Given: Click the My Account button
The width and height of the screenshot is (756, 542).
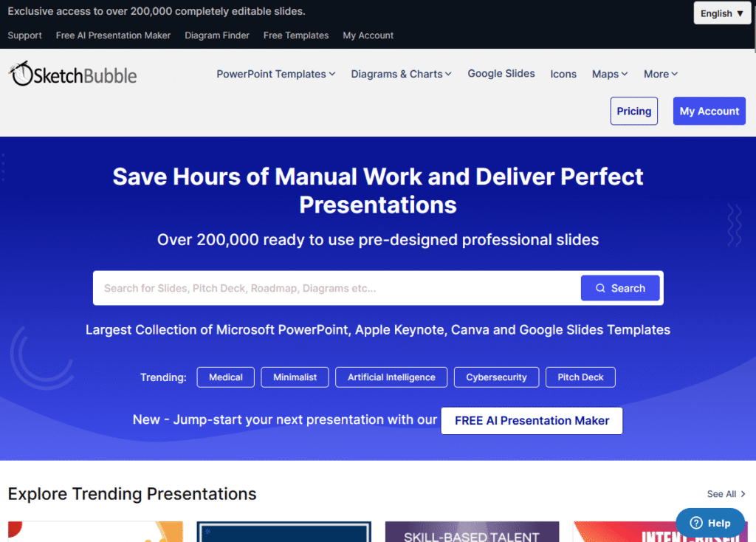Looking at the screenshot, I should [x=709, y=111].
